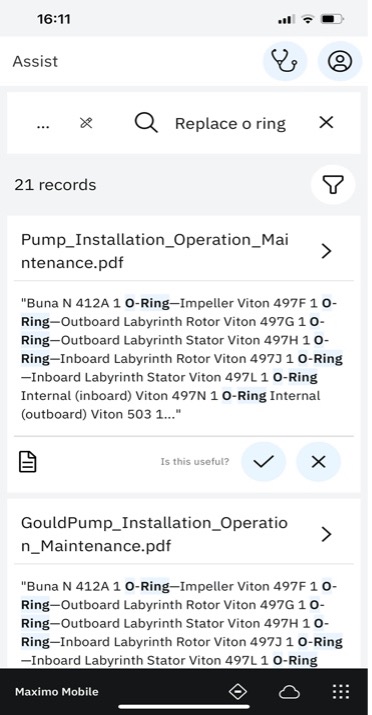Open the document icon on first result

pyautogui.click(x=28, y=461)
